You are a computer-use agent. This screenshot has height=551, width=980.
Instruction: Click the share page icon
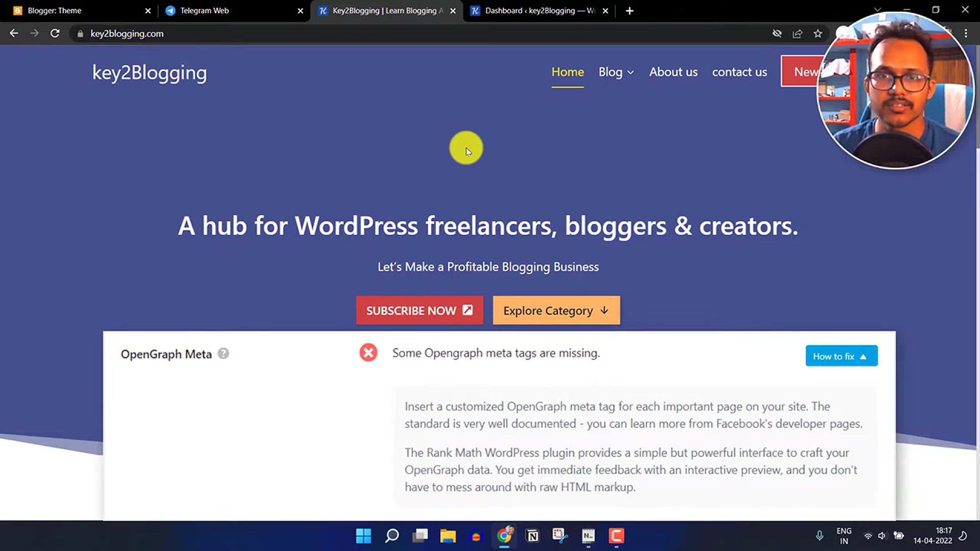[797, 34]
